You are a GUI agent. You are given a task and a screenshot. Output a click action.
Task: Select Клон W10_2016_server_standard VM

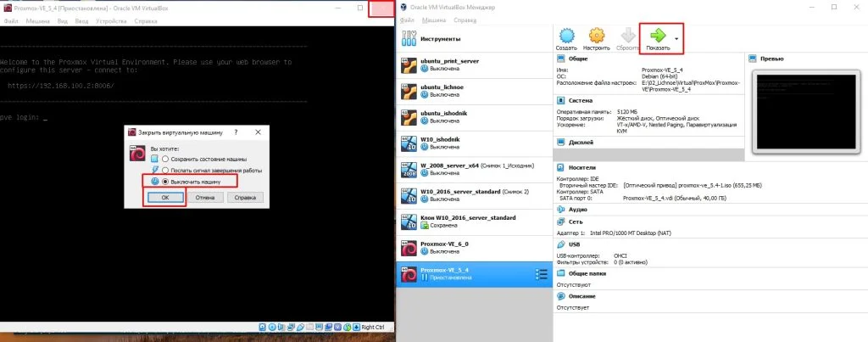tap(475, 221)
